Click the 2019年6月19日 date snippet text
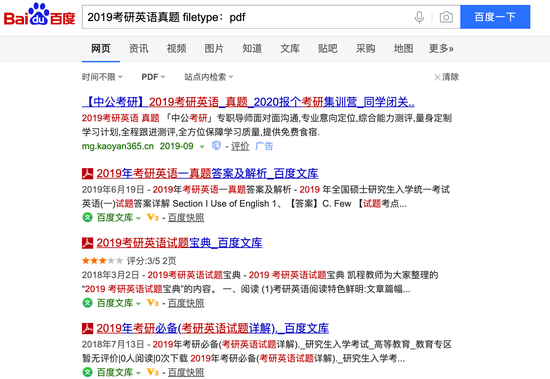Screen dimensions: 550x379 point(113,190)
